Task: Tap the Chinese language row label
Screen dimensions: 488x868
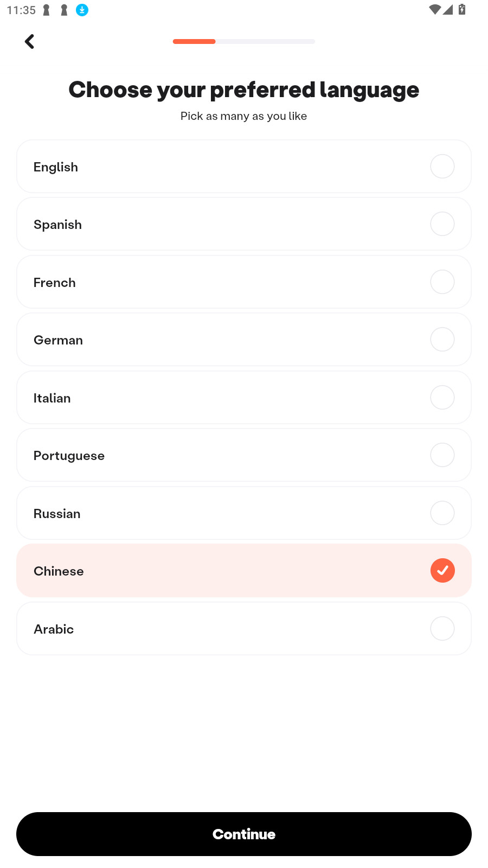Action: [59, 571]
